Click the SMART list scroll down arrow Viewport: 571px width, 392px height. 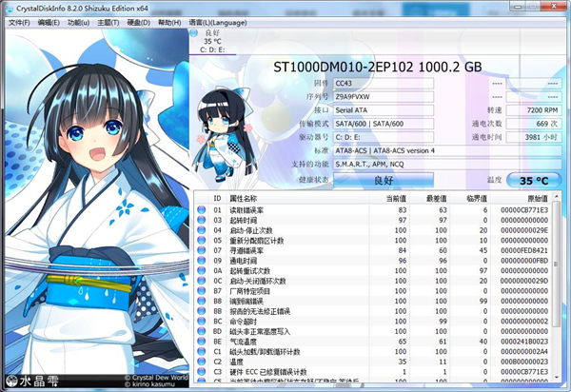click(x=556, y=377)
